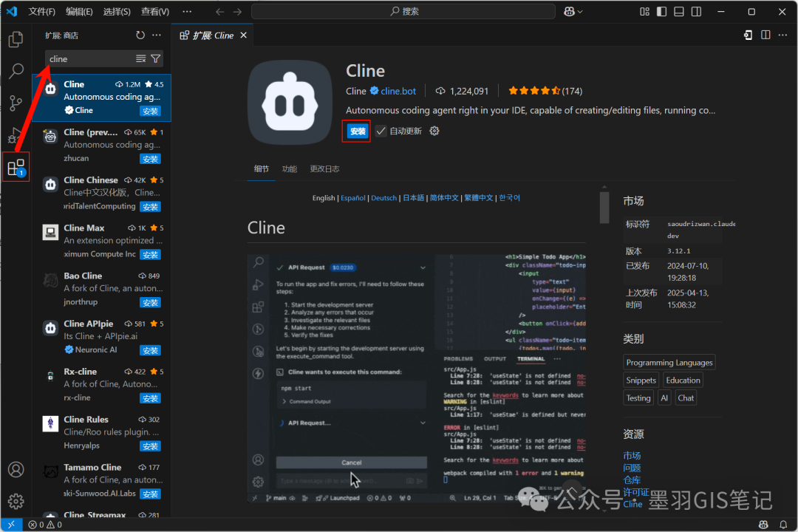
Task: Click the Cline extension manage gear icon
Action: [434, 130]
